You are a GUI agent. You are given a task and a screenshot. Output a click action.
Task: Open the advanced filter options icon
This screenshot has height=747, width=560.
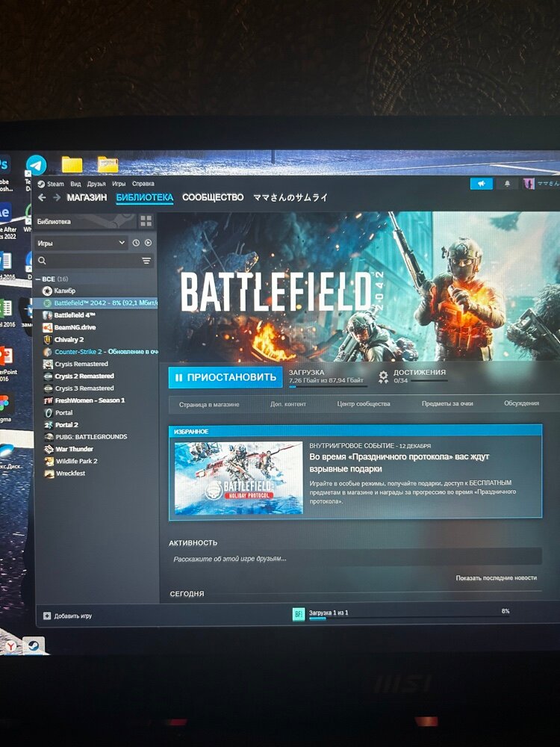point(146,261)
